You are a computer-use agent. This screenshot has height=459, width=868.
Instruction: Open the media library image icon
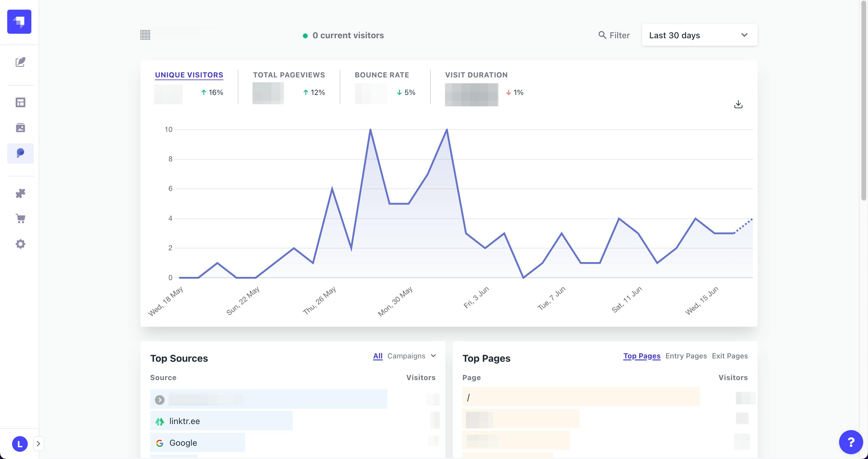pyautogui.click(x=20, y=128)
